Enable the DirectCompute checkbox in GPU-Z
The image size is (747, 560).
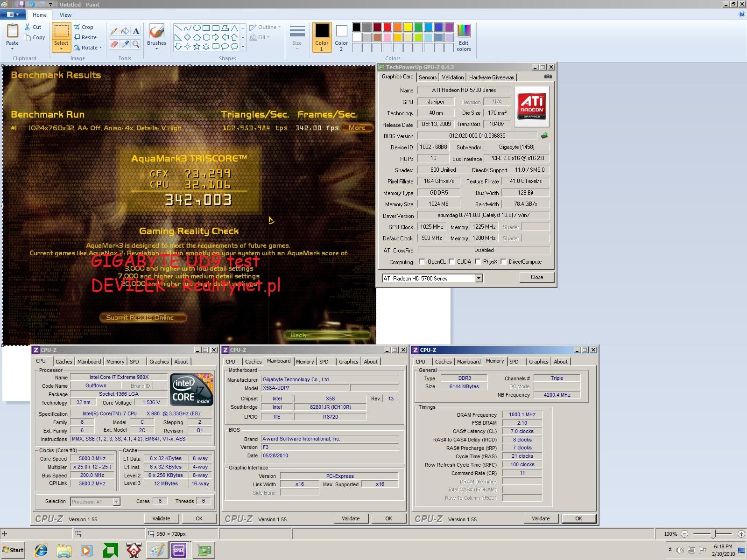coord(503,262)
